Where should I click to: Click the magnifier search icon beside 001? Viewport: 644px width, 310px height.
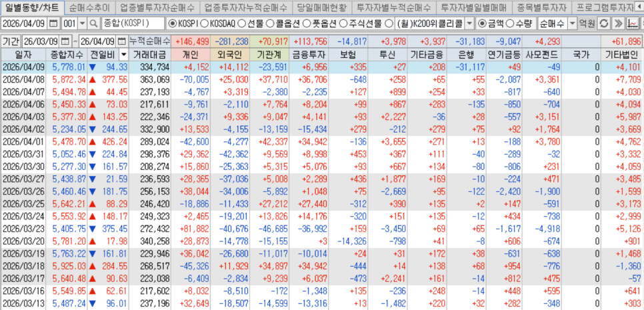(x=94, y=23)
